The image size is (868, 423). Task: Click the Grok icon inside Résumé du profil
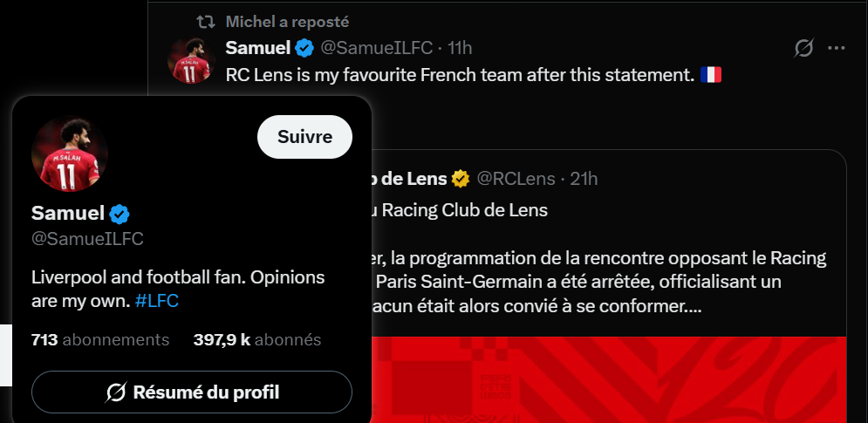click(115, 392)
